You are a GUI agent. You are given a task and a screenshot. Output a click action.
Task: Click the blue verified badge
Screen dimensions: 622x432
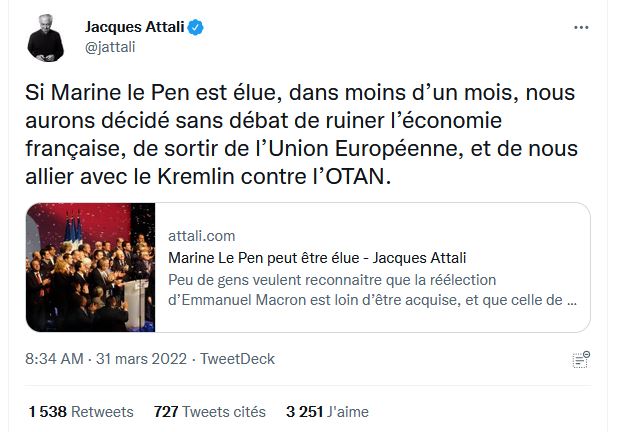coord(198,28)
